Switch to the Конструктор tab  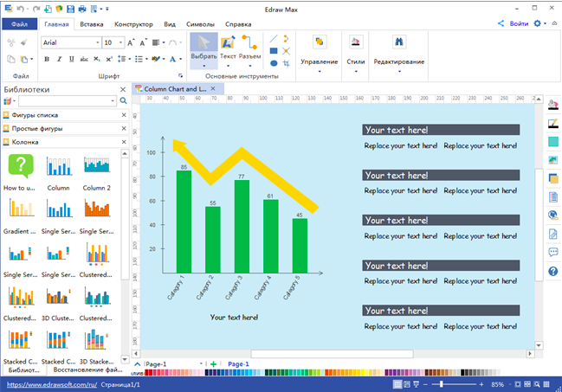click(x=133, y=24)
